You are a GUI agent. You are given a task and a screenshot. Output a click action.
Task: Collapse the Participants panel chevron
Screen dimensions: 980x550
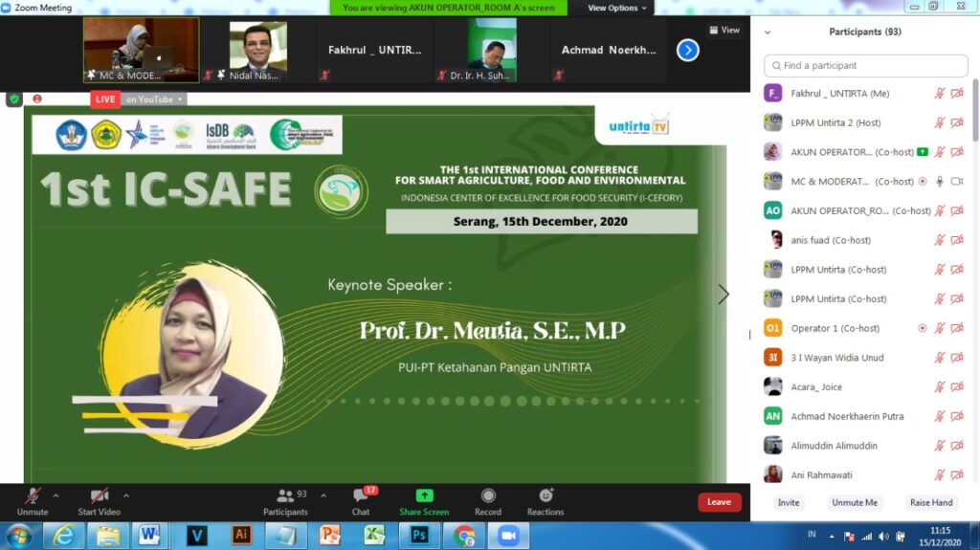click(768, 32)
